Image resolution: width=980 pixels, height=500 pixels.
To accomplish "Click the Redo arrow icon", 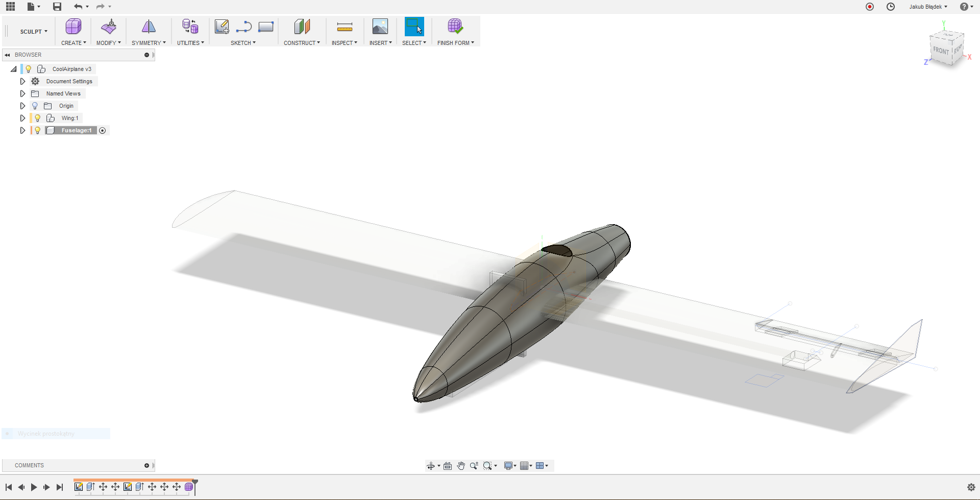I will click(x=101, y=7).
